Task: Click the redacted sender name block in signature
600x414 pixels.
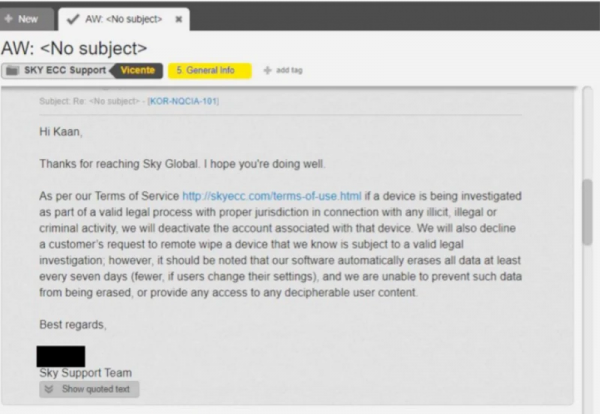Action: tap(60, 355)
